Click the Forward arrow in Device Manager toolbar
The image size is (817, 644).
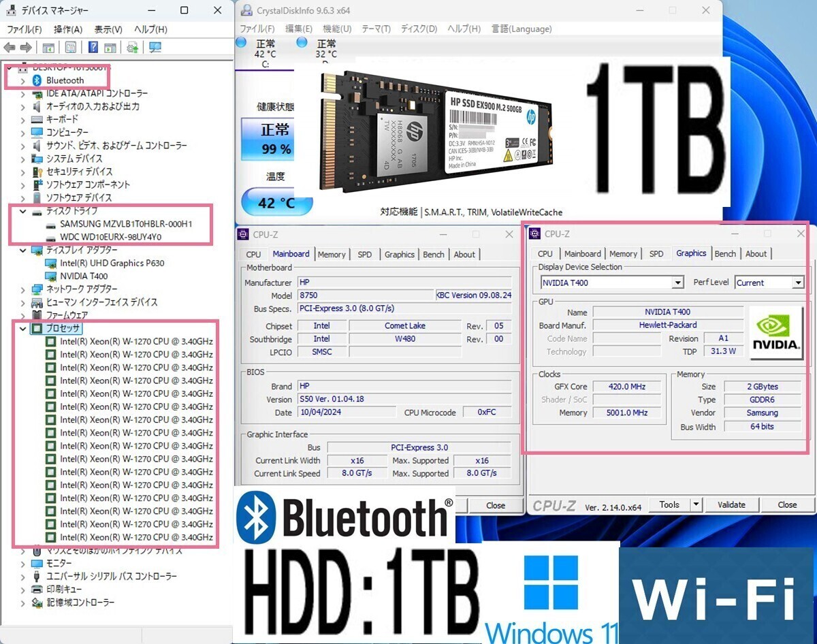26,48
